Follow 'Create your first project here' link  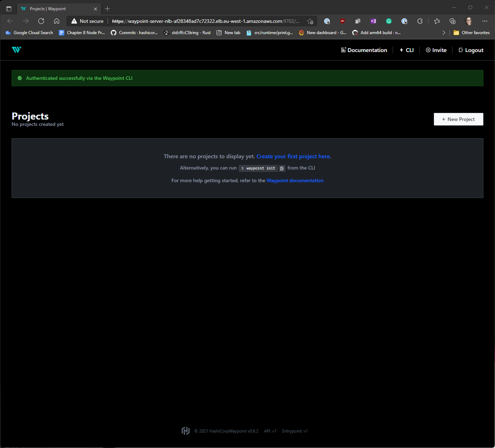point(293,156)
